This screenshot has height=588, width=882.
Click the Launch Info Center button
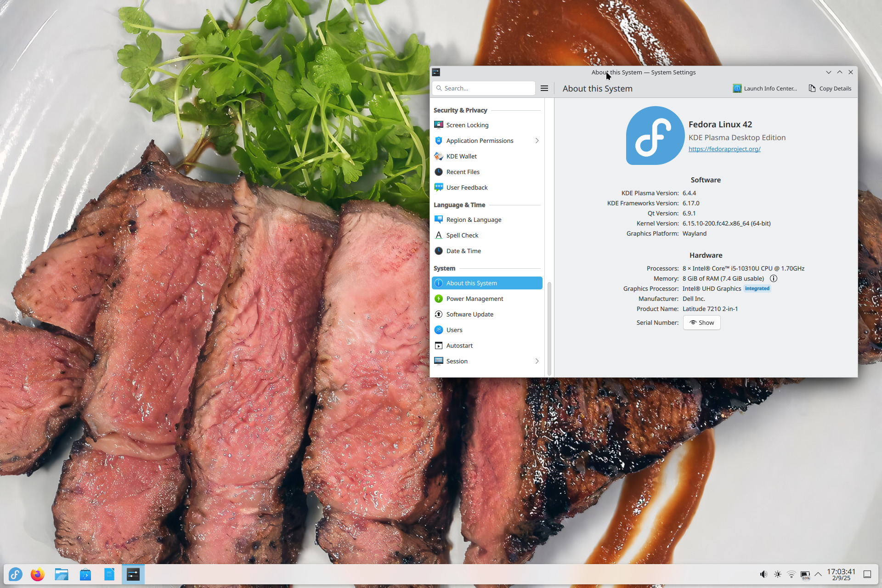click(x=765, y=88)
